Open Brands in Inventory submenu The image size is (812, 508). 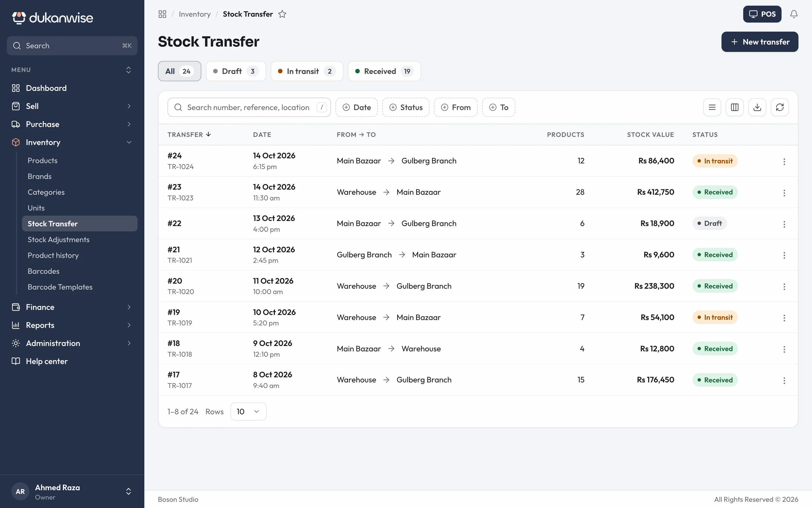tap(80, 176)
